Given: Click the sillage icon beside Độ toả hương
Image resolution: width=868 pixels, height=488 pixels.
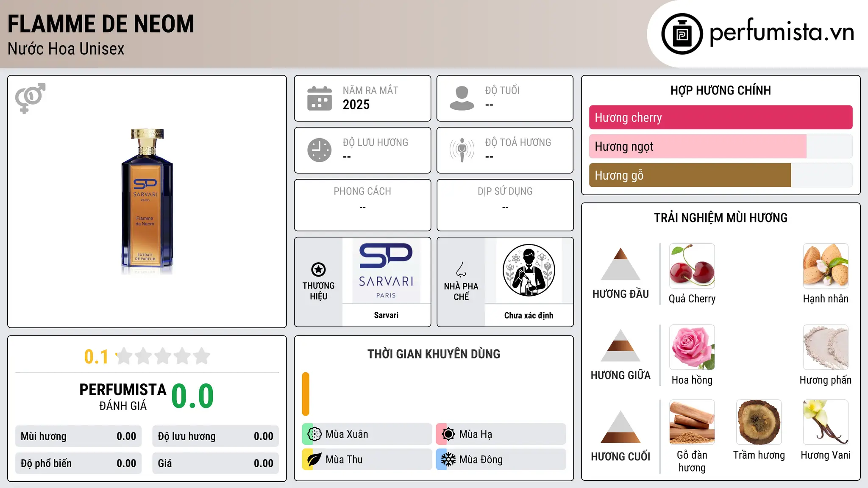Looking at the screenshot, I should pos(462,150).
